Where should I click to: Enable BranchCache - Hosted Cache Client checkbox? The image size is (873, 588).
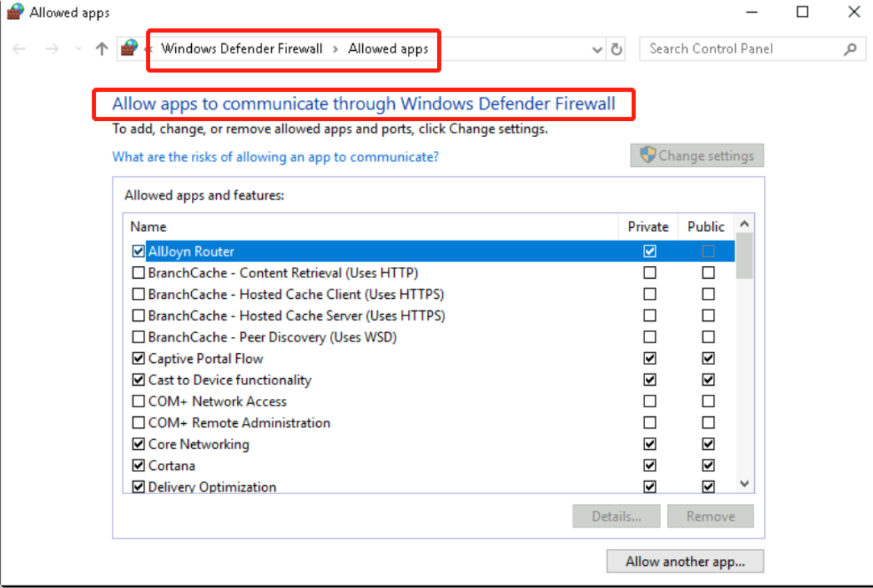pos(138,295)
